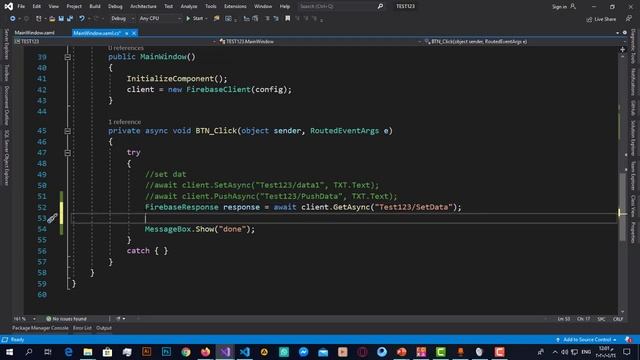Open the File menu
Screen dimensions: 640x360
pos(21,7)
